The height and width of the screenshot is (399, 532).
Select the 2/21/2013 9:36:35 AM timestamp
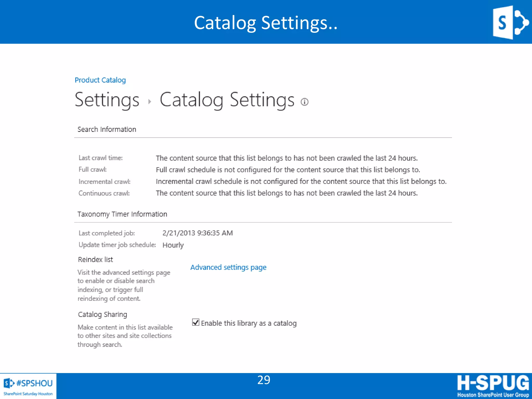click(198, 233)
